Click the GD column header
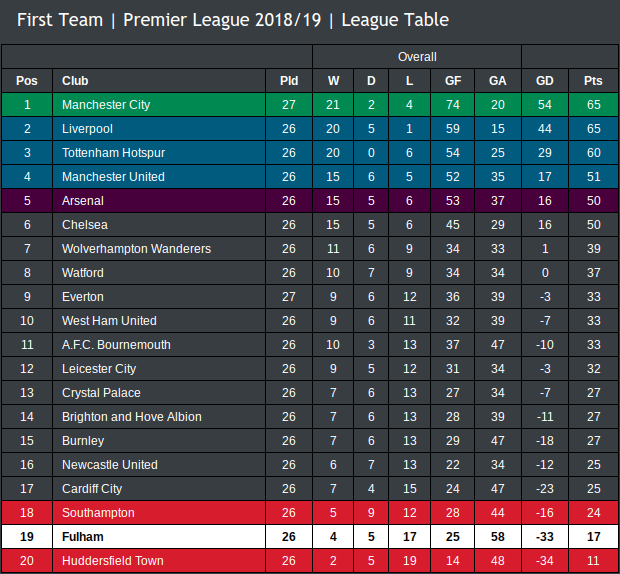The image size is (620, 574). (545, 81)
